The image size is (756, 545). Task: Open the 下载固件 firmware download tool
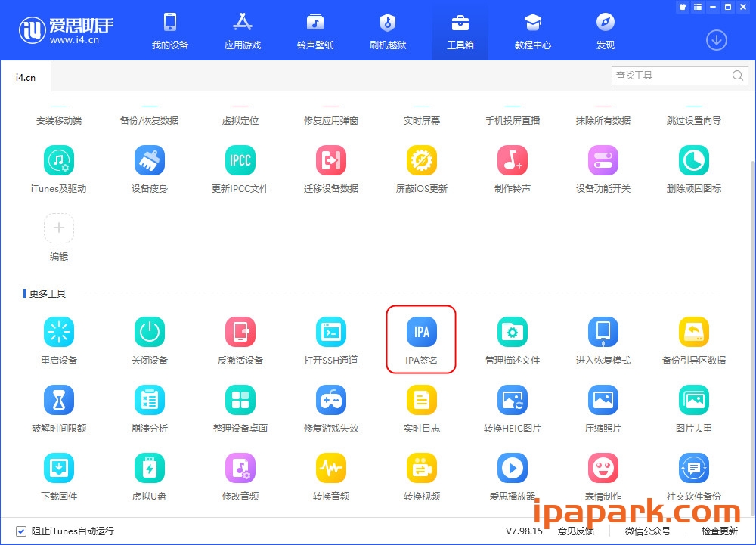point(59,467)
